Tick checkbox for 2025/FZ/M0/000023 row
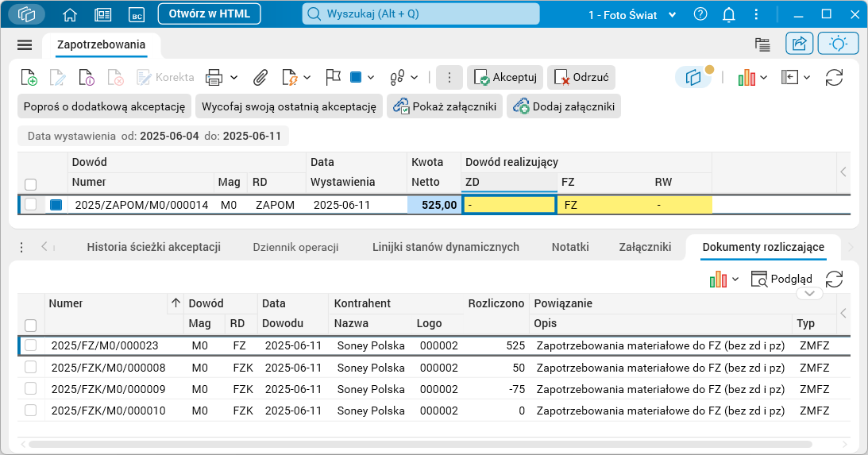The height and width of the screenshot is (455, 868). coord(31,345)
